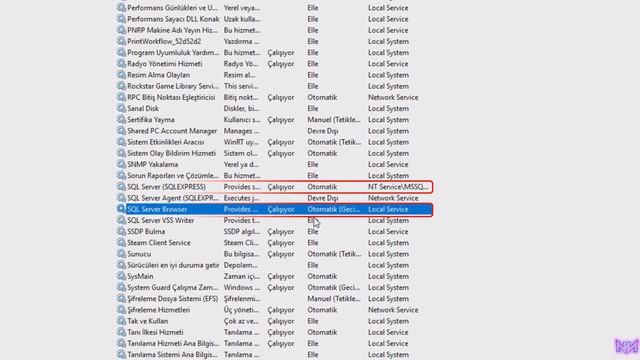Image resolution: width=640 pixels, height=360 pixels.
Task: Click the gear icon beside Radyo Yönetimi Hizmeti
Action: (121, 63)
